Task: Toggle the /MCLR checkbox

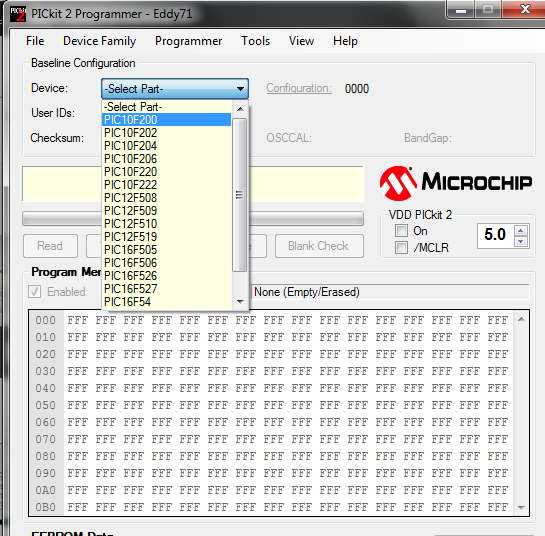Action: pos(401,247)
